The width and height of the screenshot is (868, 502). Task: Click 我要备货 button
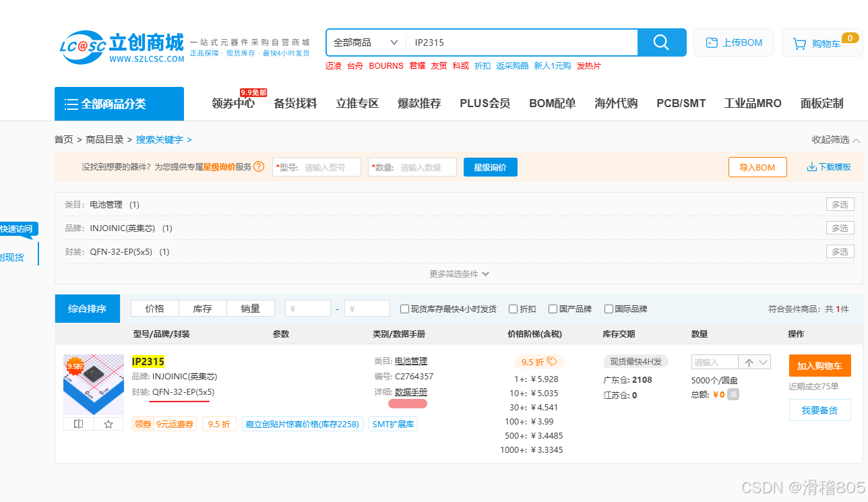point(819,410)
